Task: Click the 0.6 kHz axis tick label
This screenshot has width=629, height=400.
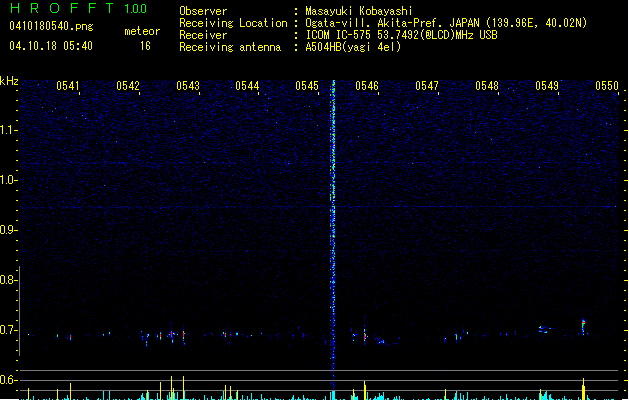Action: tap(8, 380)
